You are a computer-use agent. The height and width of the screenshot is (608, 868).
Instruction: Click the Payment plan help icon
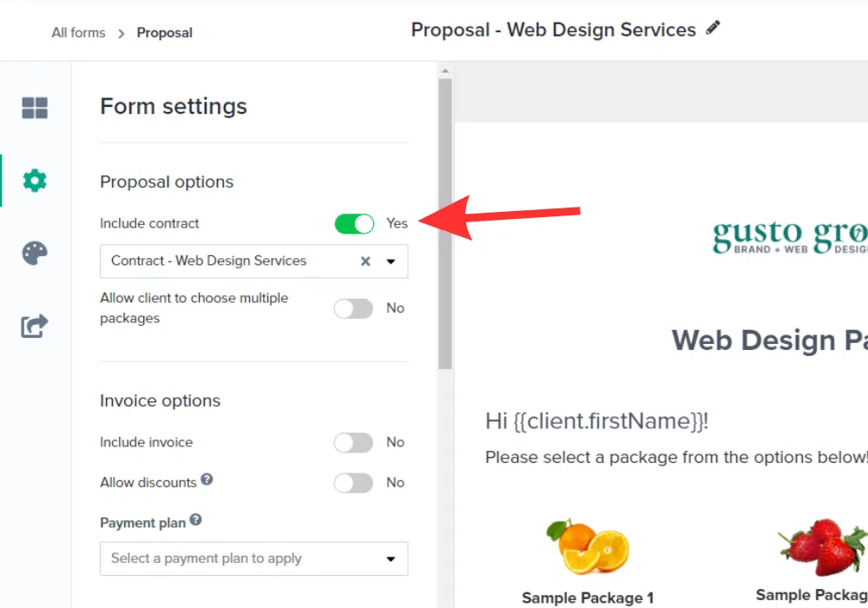(196, 520)
